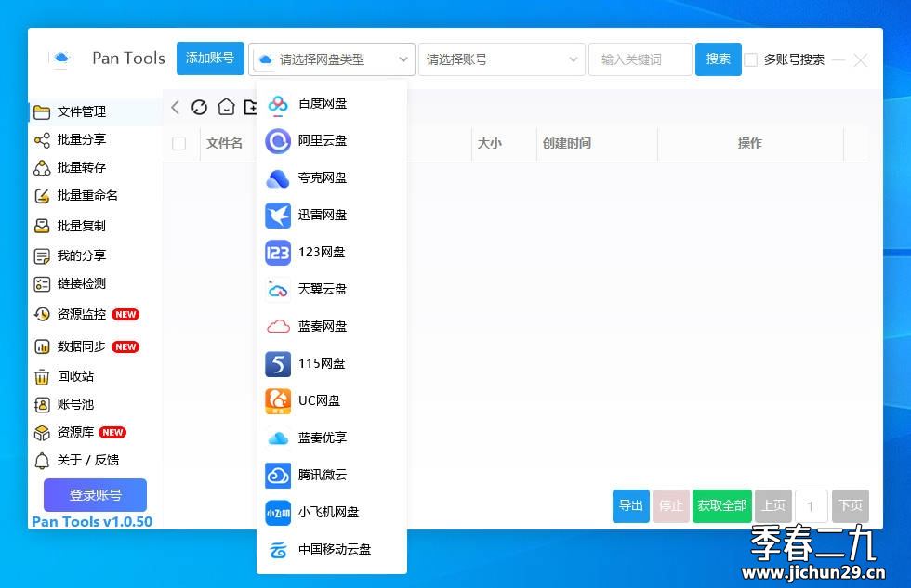Image resolution: width=911 pixels, height=588 pixels.
Task: Go to home folder icon
Action: [226, 107]
